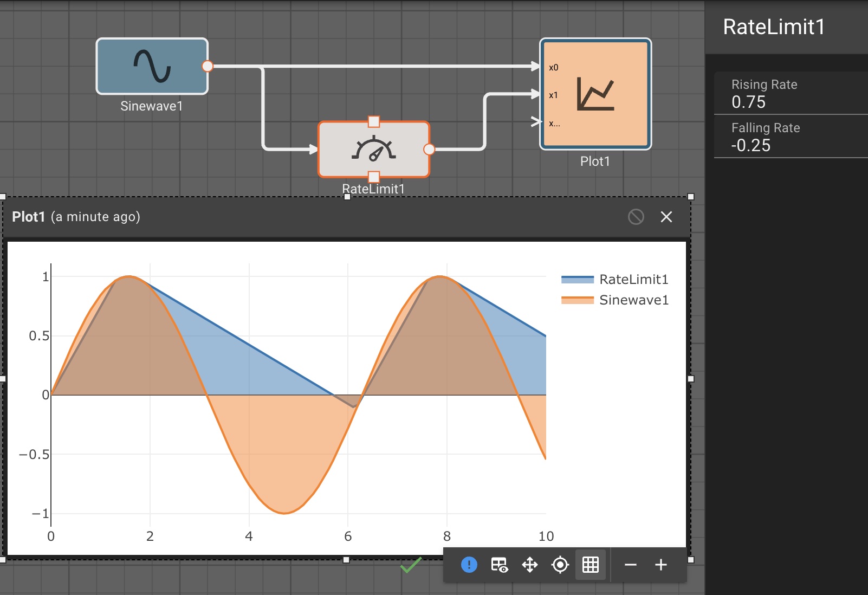The image size is (868, 595).
Task: Close the Plot1 panel
Action: click(666, 217)
